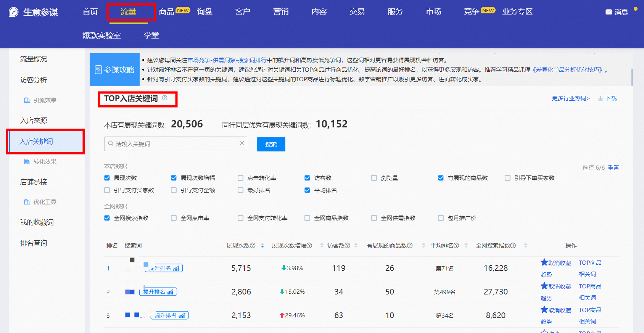Image resolution: width=644 pixels, height=333 pixels.
Task: Clear the keyword input with X icon
Action: (241, 143)
